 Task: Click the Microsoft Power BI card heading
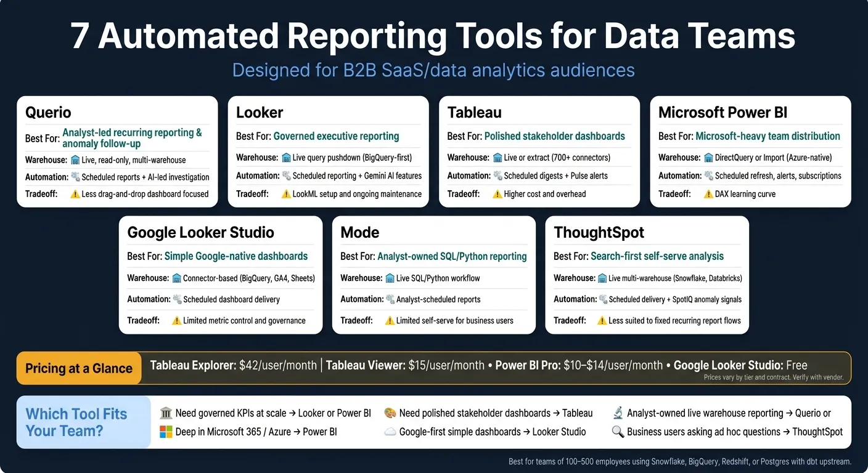click(x=723, y=113)
